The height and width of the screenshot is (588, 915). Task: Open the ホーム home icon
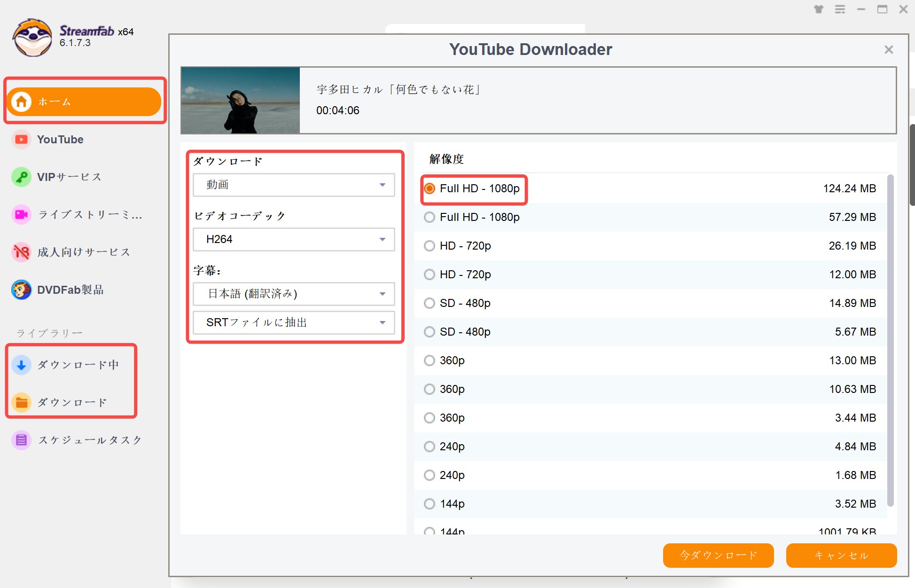(21, 102)
